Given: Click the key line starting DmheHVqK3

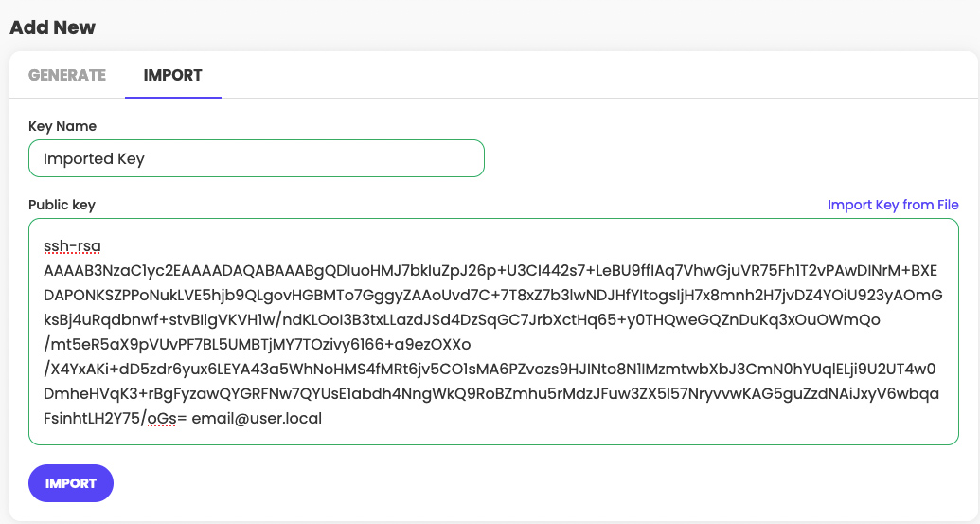Looking at the screenshot, I should [x=491, y=394].
